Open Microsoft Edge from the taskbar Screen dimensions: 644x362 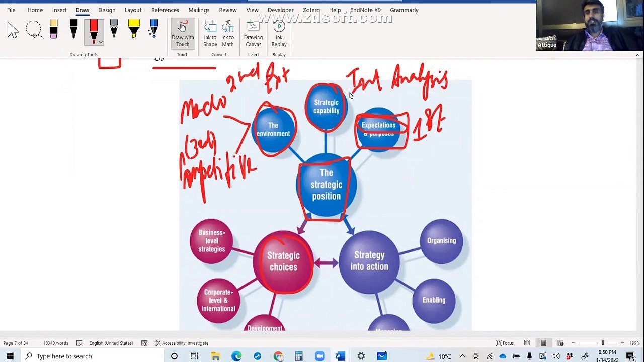point(236,356)
